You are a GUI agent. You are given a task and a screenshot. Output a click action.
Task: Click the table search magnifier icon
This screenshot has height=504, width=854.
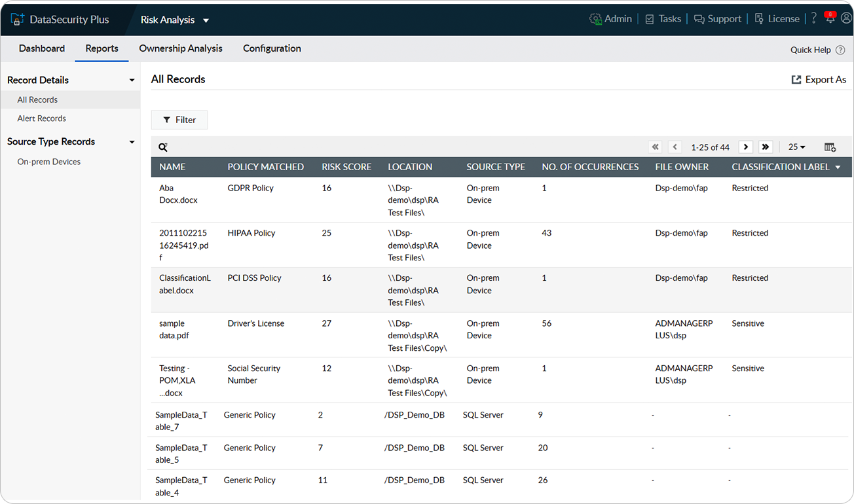pyautogui.click(x=164, y=147)
